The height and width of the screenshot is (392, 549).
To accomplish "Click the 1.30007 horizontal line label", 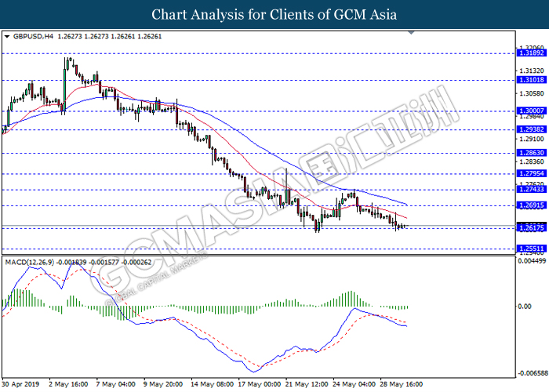I will [532, 111].
